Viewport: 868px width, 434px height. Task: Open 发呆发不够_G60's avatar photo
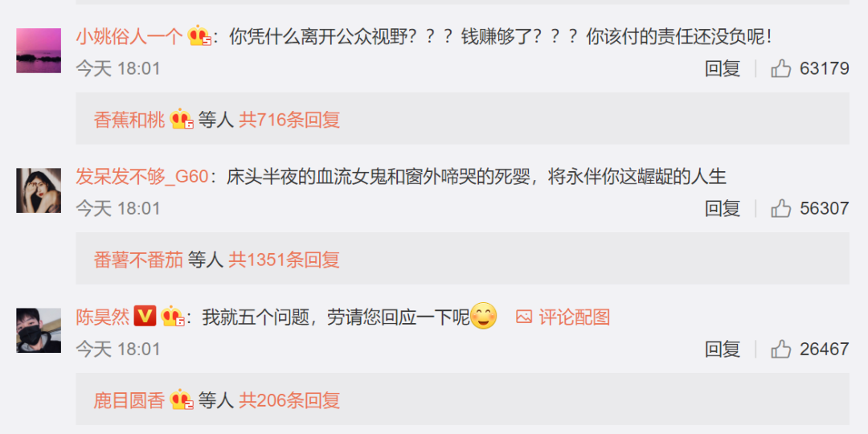(39, 190)
